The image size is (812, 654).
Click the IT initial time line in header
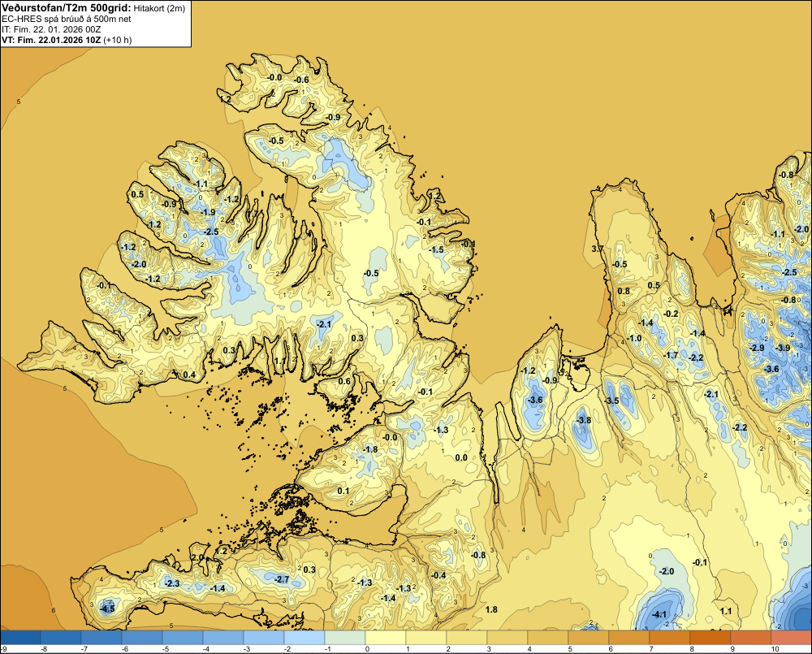pos(51,29)
